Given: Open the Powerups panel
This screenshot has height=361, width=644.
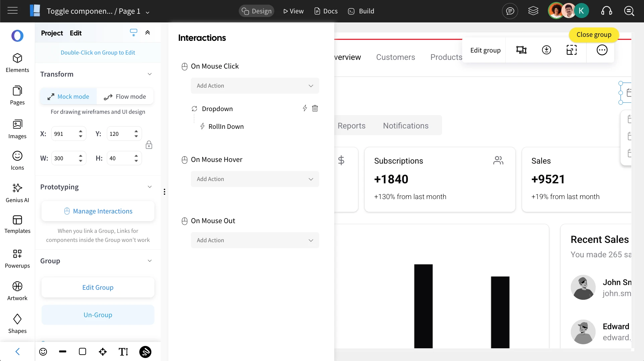Looking at the screenshot, I should 17,259.
